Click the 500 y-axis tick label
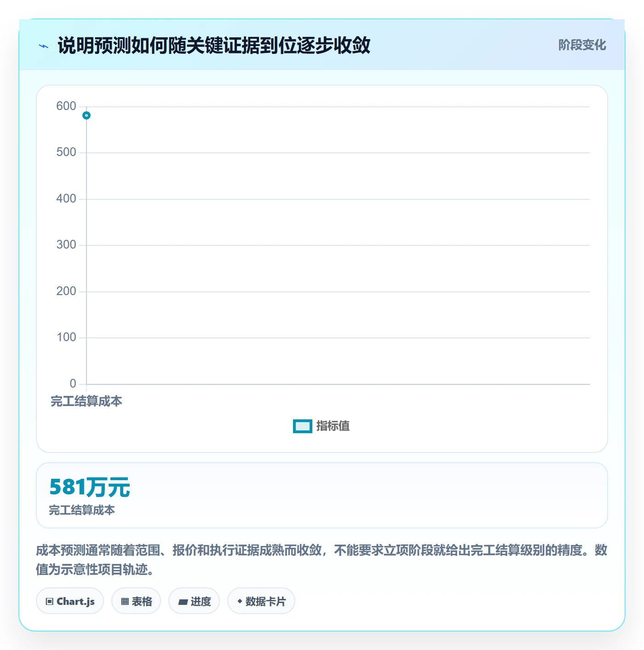The image size is (644, 650). [66, 152]
